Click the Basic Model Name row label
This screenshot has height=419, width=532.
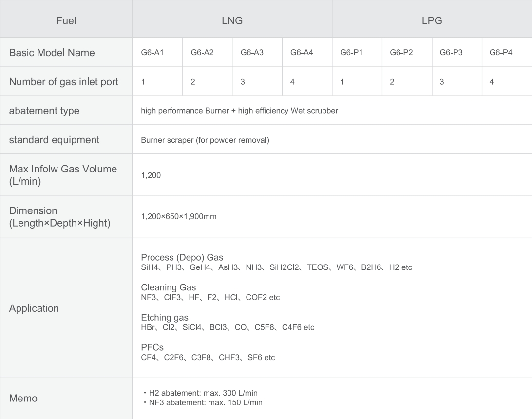click(52, 53)
